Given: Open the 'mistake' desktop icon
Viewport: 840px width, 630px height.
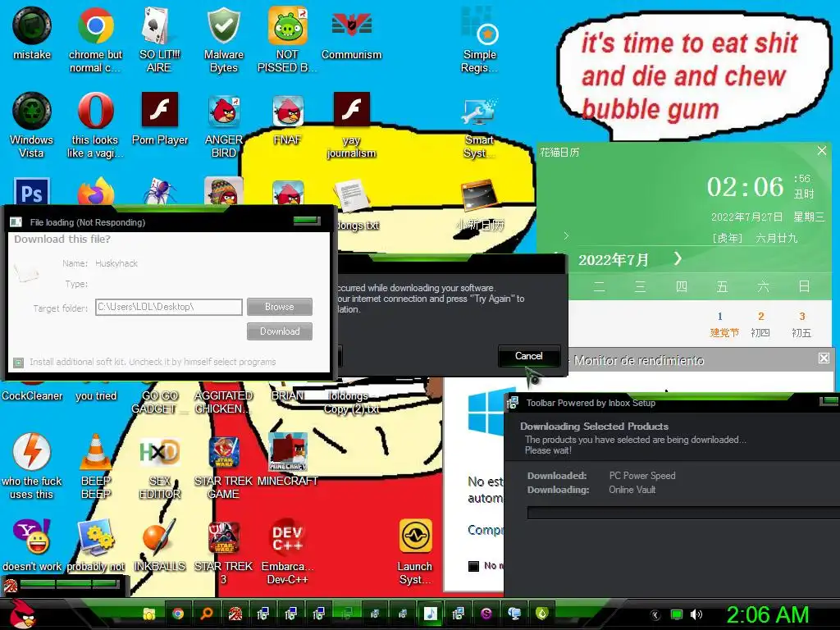Looking at the screenshot, I should click(x=32, y=33).
